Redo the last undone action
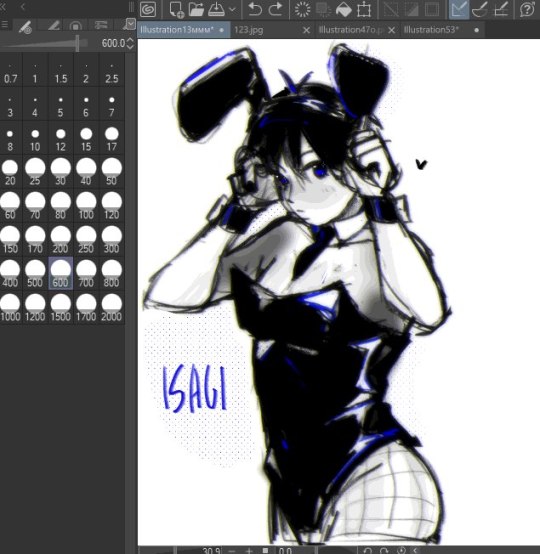Image resolution: width=540 pixels, height=554 pixels. tap(275, 9)
